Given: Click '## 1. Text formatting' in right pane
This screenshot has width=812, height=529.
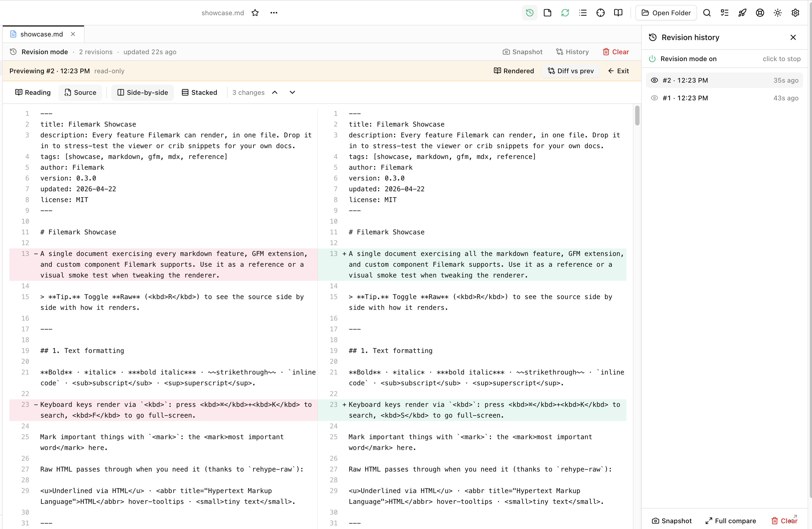Looking at the screenshot, I should tap(390, 350).
